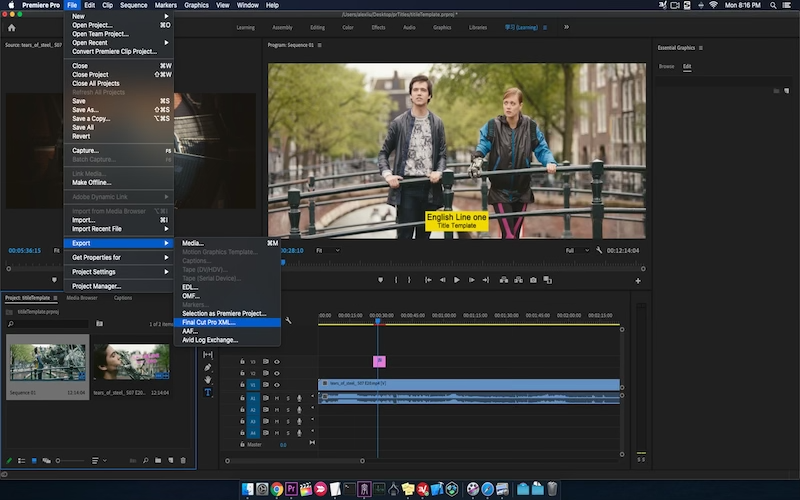Export frame with camera icon

pyautogui.click(x=533, y=280)
